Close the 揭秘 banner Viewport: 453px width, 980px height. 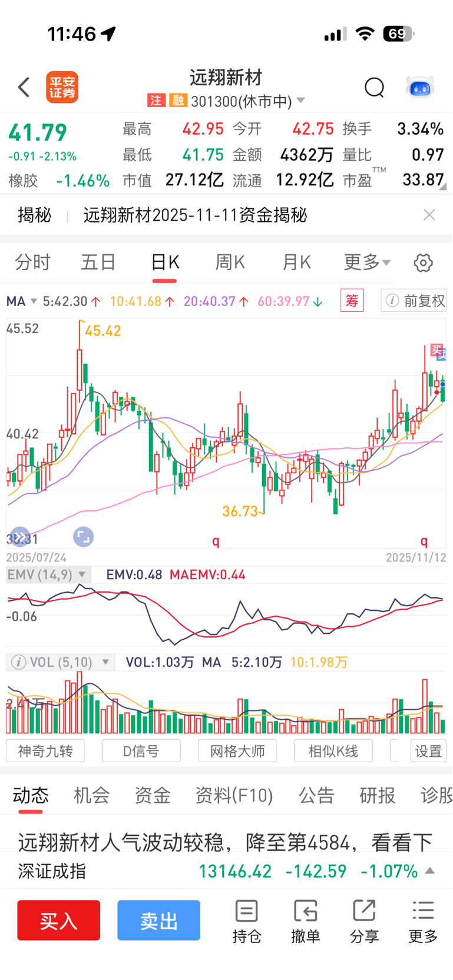(x=429, y=215)
